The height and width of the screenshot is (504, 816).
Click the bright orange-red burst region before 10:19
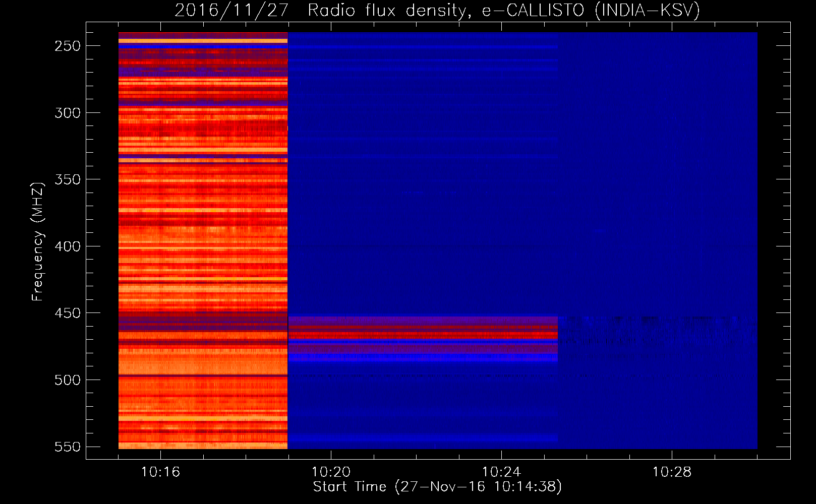203,240
